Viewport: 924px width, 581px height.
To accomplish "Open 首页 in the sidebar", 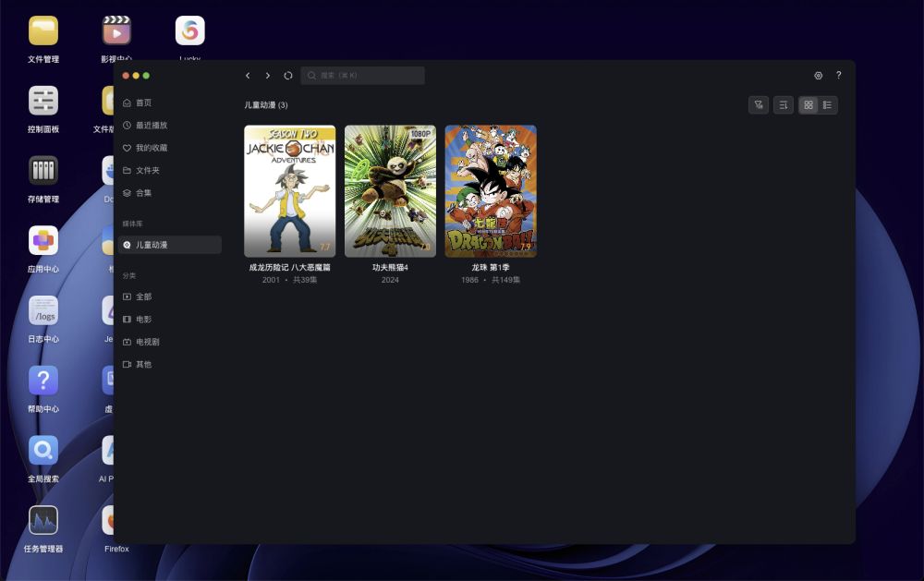I will point(170,103).
